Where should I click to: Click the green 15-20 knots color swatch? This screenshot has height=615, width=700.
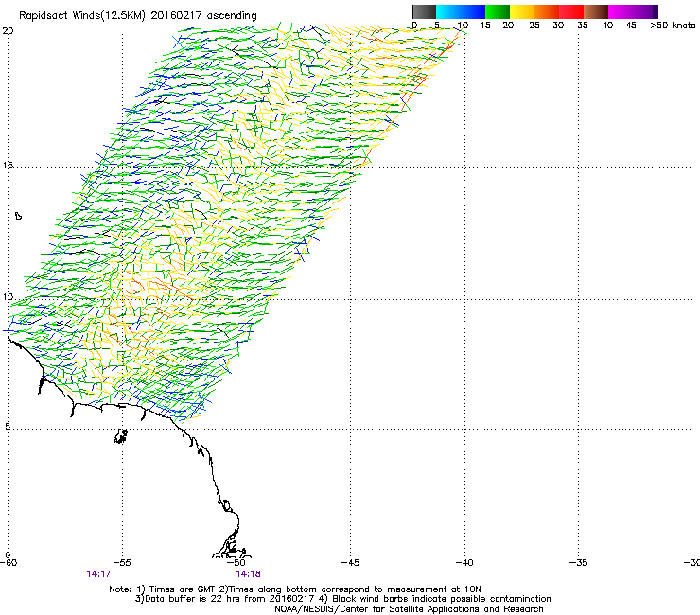coord(498,11)
